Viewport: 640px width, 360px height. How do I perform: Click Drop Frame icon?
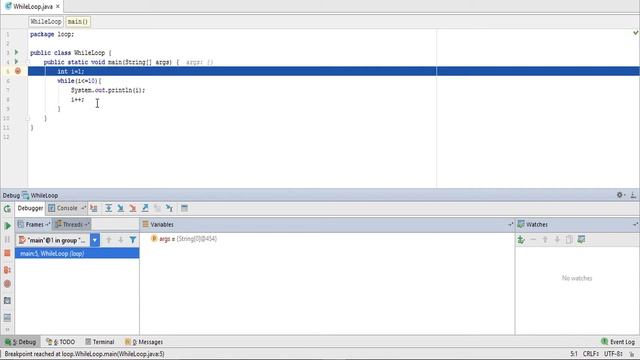point(158,209)
